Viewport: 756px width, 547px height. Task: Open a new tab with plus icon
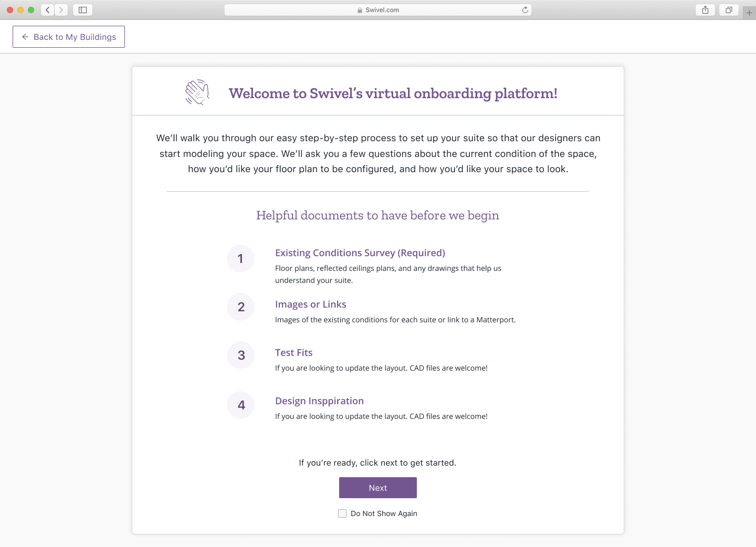pos(749,13)
